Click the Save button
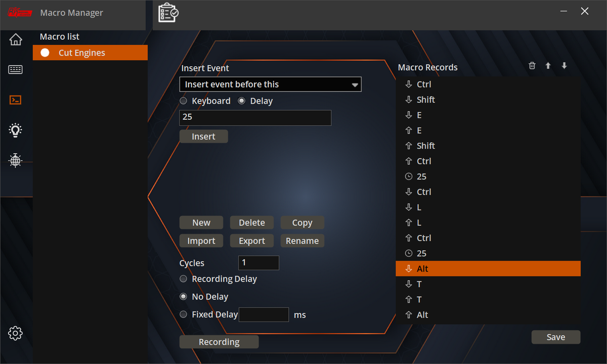Screen dimensions: 607x364 point(556,337)
